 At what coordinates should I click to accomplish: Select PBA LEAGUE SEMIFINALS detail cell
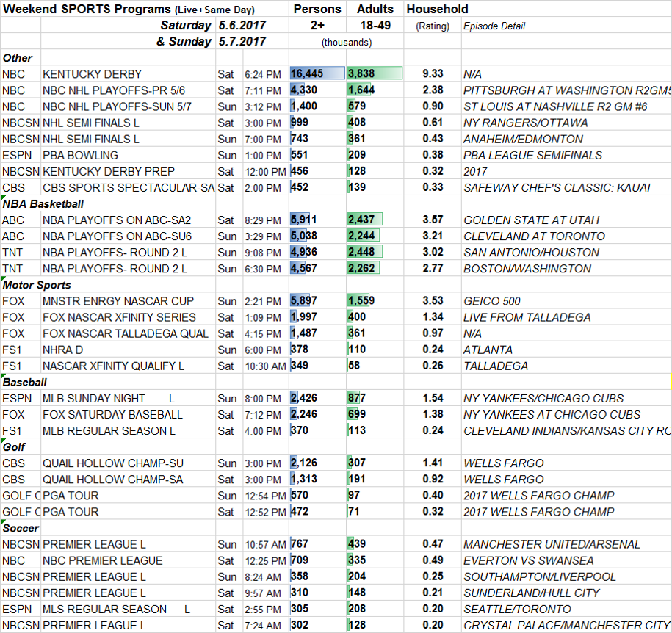tap(566, 155)
